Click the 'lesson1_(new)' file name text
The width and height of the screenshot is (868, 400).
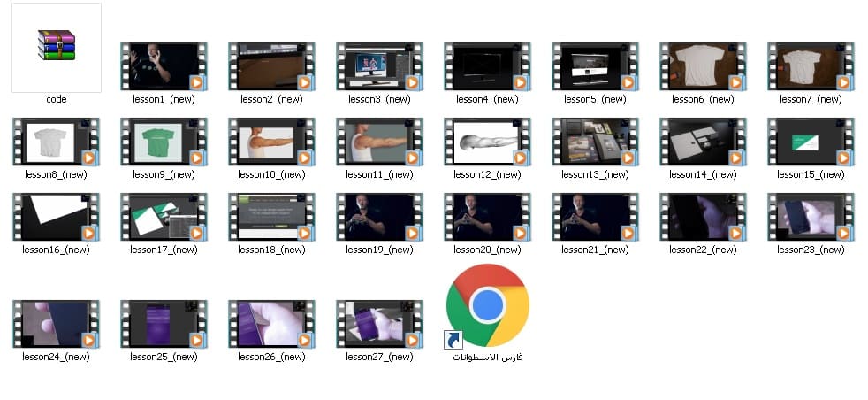[x=164, y=99]
